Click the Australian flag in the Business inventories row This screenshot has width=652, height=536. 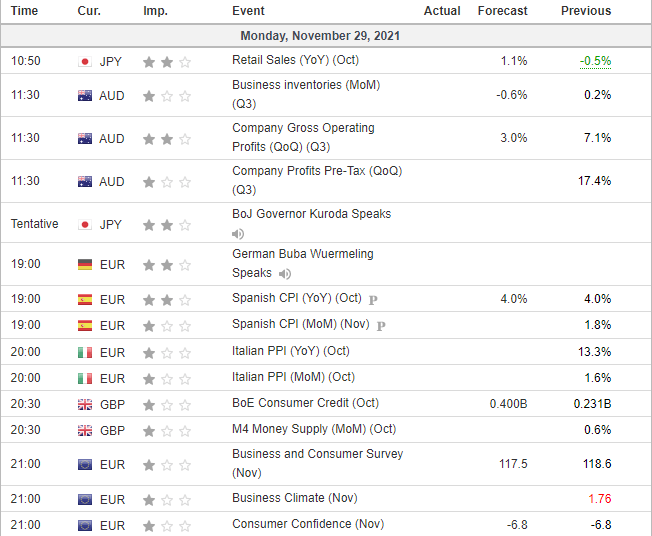click(x=85, y=96)
